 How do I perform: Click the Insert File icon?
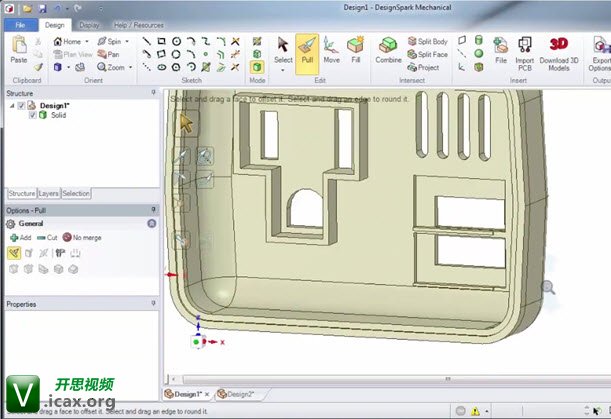click(x=501, y=50)
